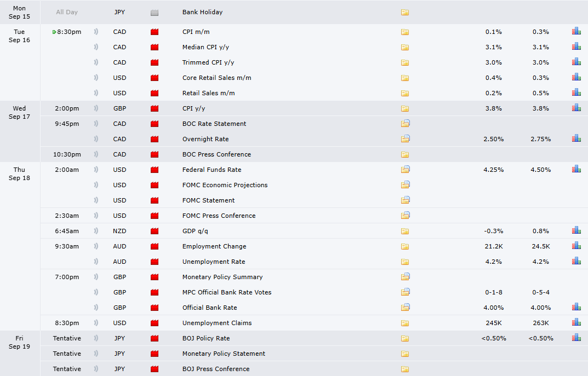The image size is (588, 376).
Task: Click the 'All Day' time label
Action: pyautogui.click(x=67, y=12)
